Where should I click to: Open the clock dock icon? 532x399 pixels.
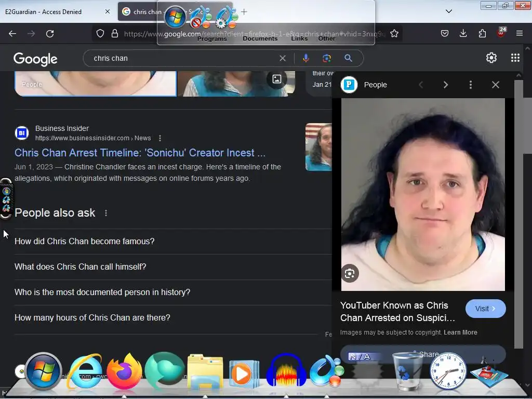448,371
